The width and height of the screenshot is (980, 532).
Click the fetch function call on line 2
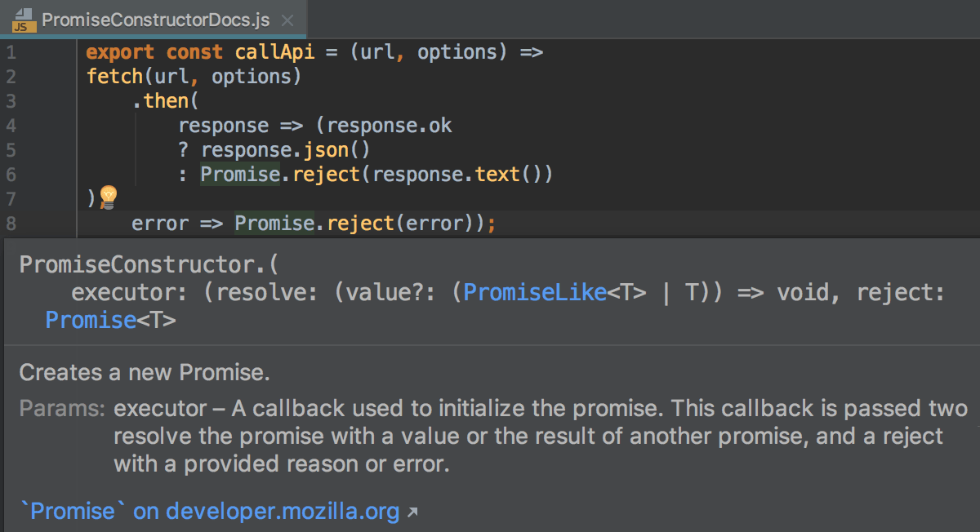pyautogui.click(x=114, y=75)
